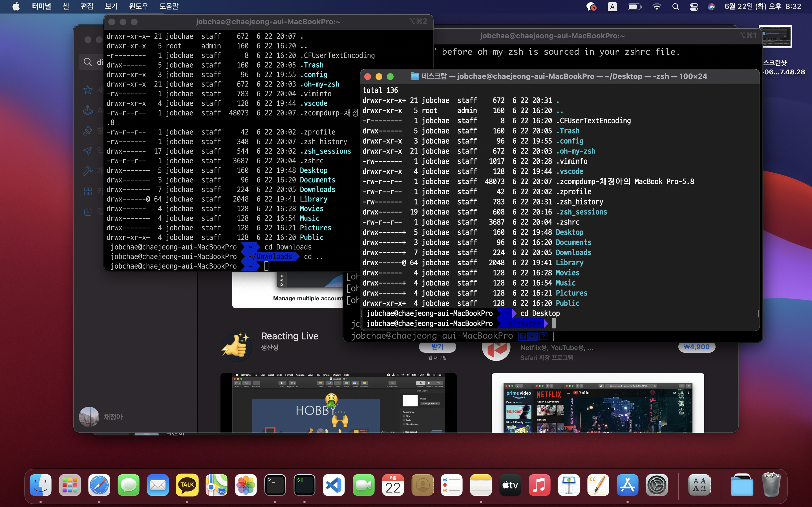Switch the input source indicator A
This screenshot has height=507, width=812.
point(612,7)
